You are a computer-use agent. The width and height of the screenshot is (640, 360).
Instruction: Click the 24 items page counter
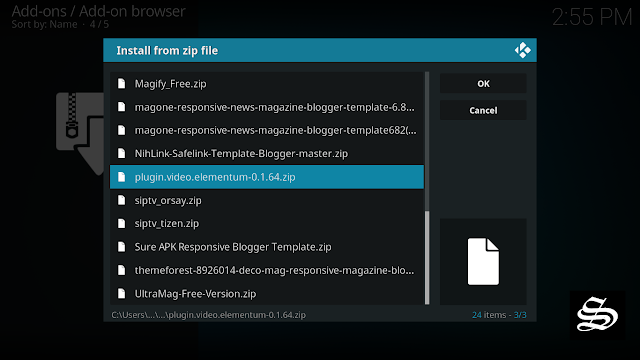(499, 315)
